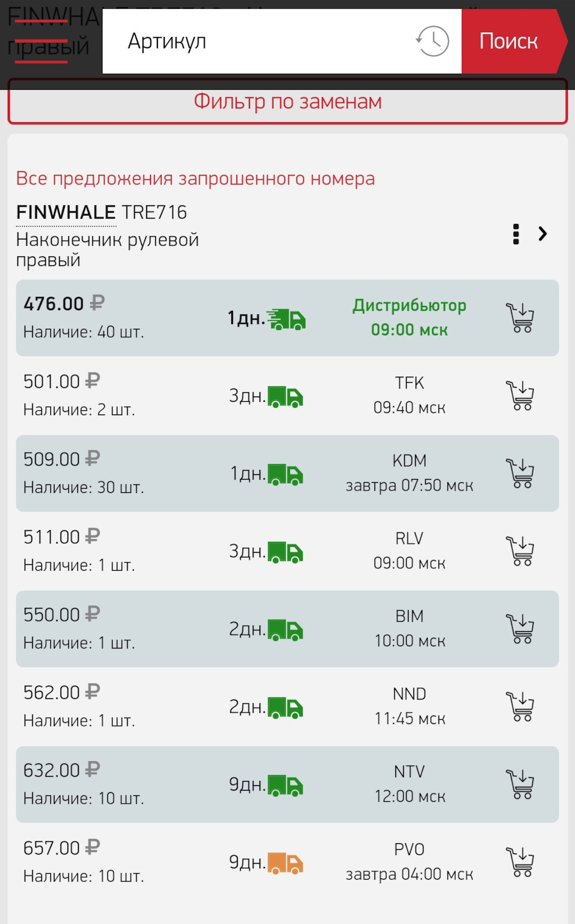Add the NND 562.00 ₽ offer to cart
575x924 pixels.
click(520, 707)
